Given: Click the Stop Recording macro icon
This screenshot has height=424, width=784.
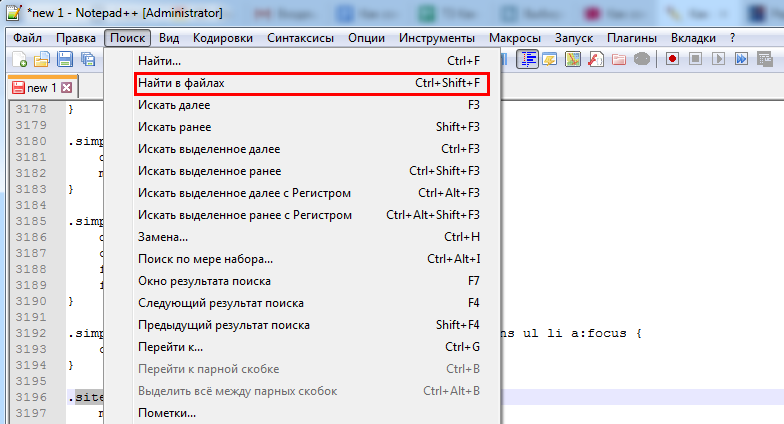Looking at the screenshot, I should 696,59.
